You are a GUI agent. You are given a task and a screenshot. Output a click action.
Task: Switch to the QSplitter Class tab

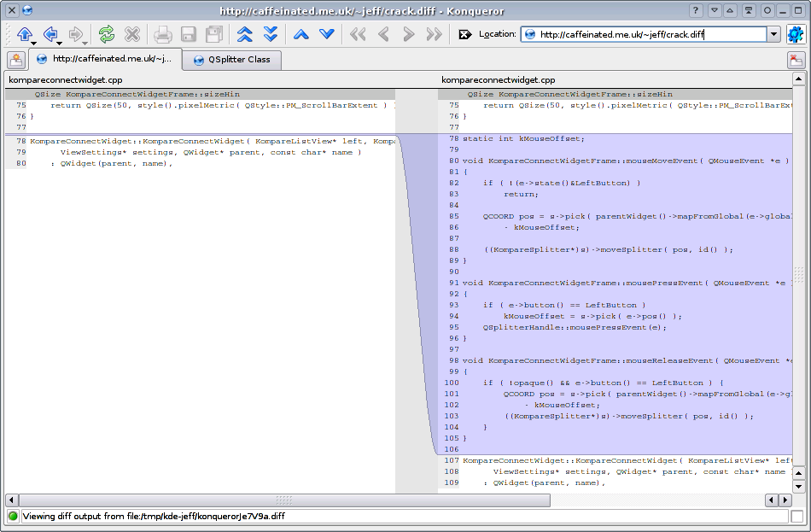click(x=231, y=60)
